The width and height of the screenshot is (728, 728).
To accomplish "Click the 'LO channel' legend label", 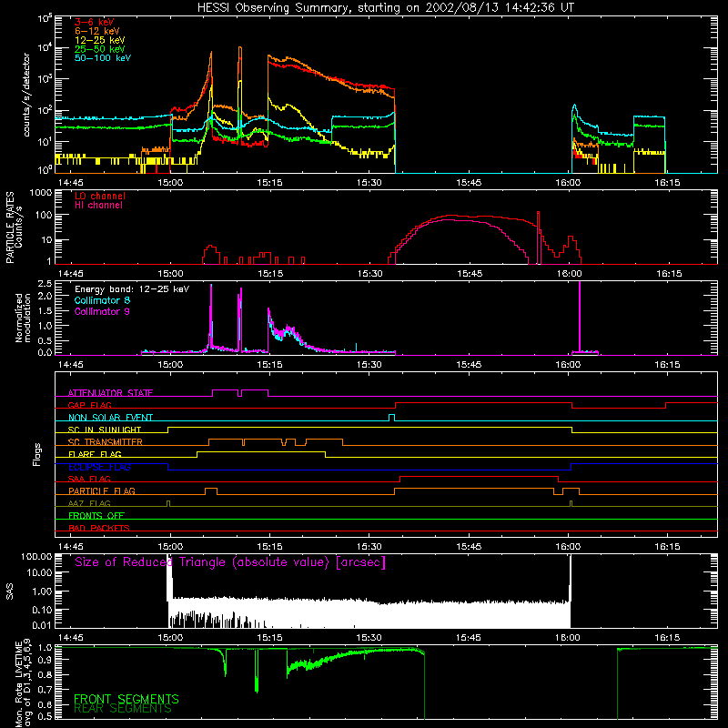I will pos(100,196).
